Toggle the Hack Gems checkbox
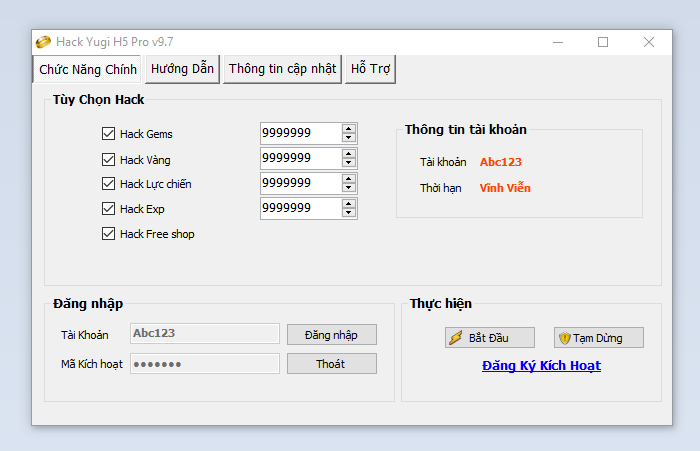Image resolution: width=700 pixels, height=451 pixels. point(109,134)
